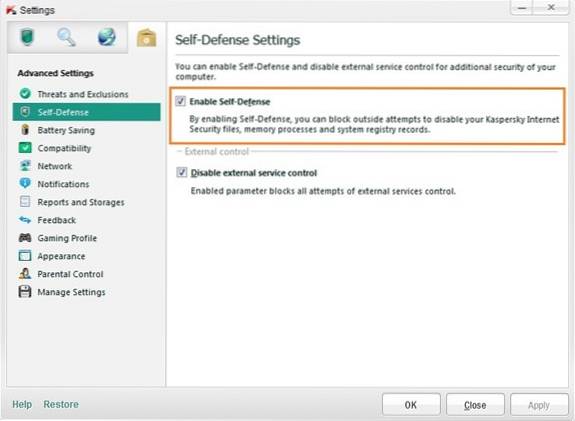Open the Scan magnifier tab
Viewport: 575px width, 421px height.
[66, 37]
